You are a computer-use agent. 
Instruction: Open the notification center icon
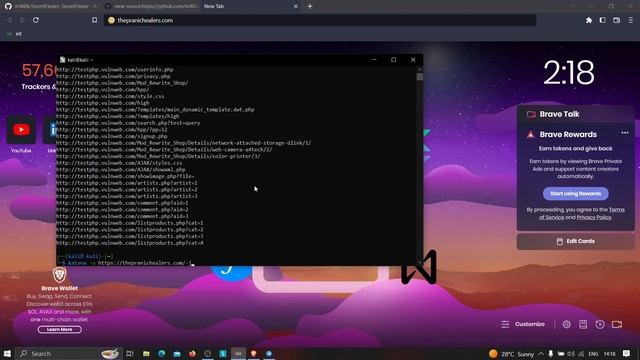pos(627,353)
